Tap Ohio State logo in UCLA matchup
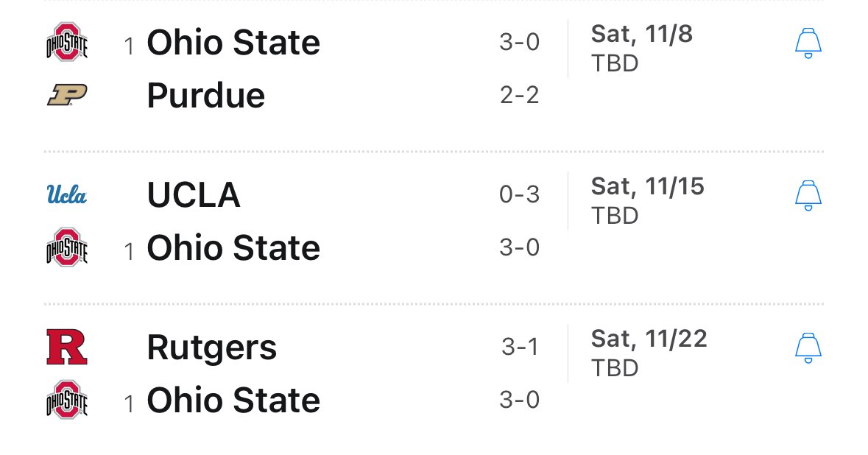This screenshot has height=455, width=868. [x=67, y=247]
